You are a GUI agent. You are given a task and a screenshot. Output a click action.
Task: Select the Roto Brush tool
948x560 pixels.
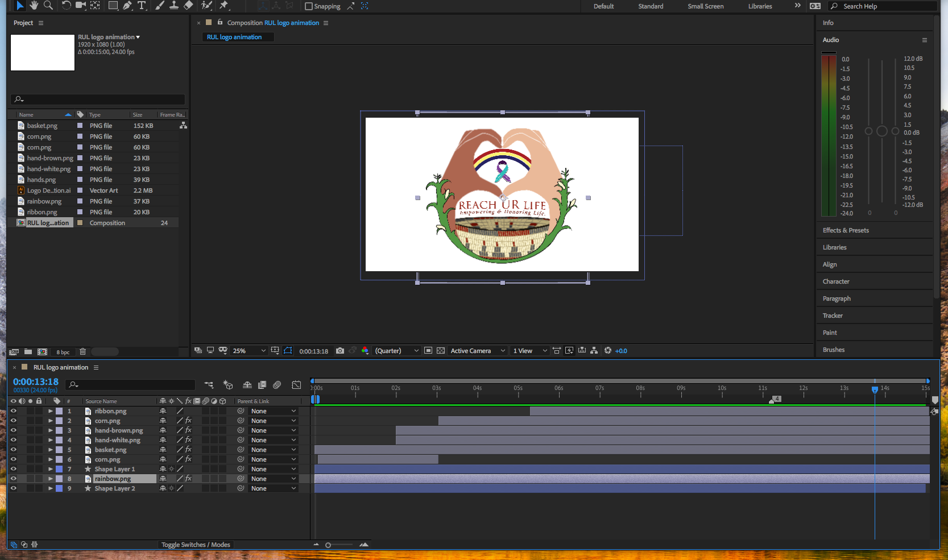[x=207, y=6]
